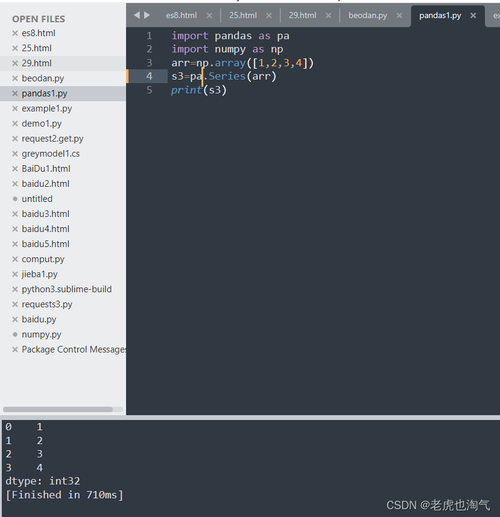Viewport: 500px width, 517px height.
Task: Place the cursor on the print(s3) line
Action: click(x=199, y=90)
